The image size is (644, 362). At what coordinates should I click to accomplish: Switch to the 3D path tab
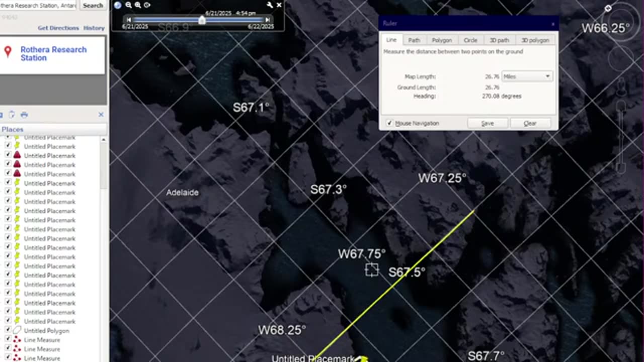pyautogui.click(x=500, y=40)
